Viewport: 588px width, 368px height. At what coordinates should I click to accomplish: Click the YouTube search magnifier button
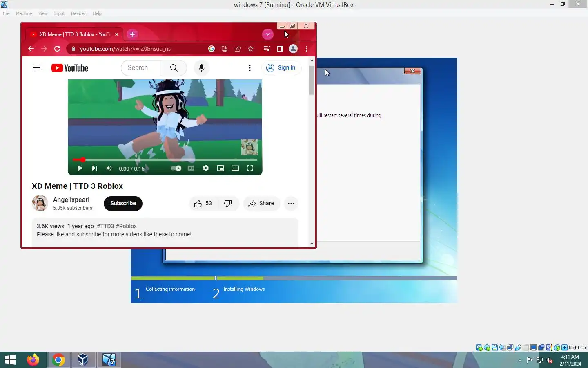point(174,68)
